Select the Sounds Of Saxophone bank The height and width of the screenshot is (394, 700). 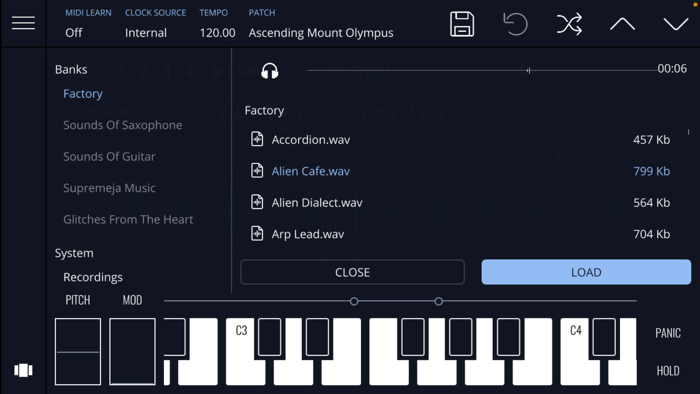123,125
